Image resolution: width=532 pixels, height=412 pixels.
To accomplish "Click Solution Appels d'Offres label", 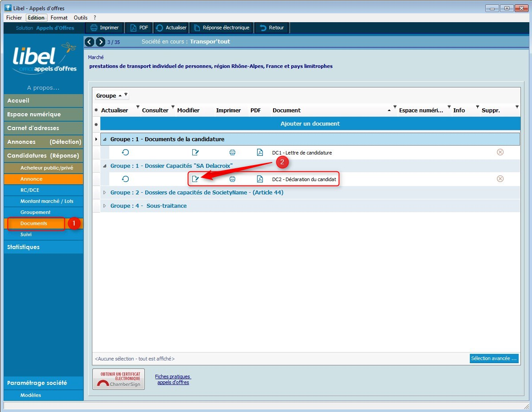I will 45,28.
